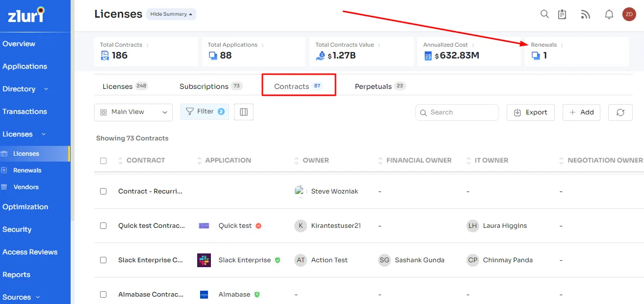644x304 pixels.
Task: Click the Add button
Action: pos(581,112)
